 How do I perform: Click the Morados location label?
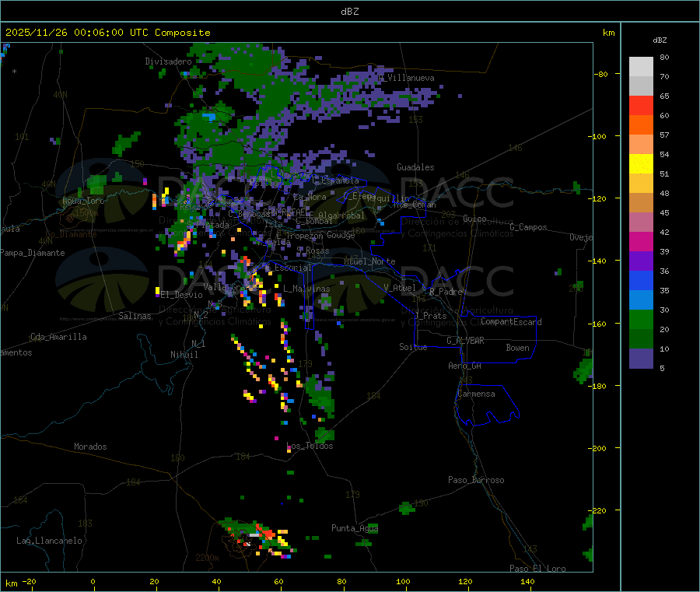91,447
